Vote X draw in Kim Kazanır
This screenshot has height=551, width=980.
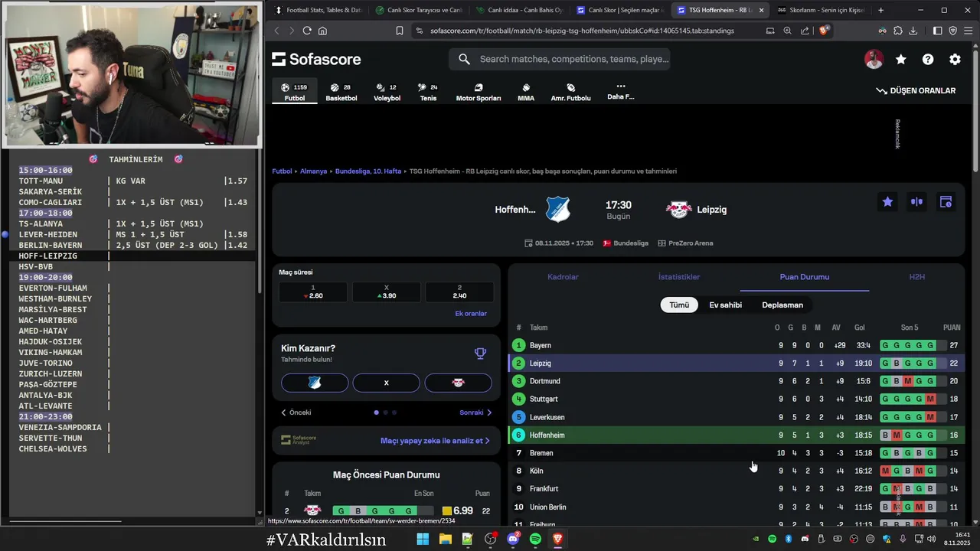387,383
